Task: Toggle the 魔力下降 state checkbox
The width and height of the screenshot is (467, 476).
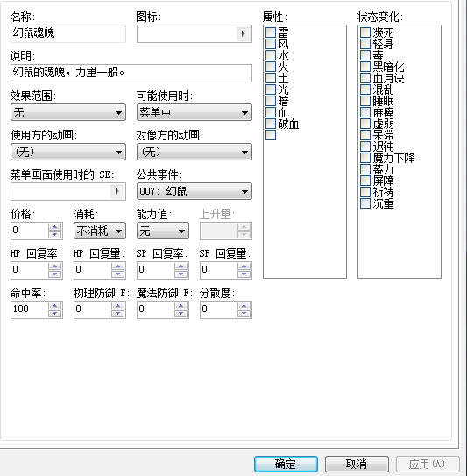Action: [x=365, y=158]
